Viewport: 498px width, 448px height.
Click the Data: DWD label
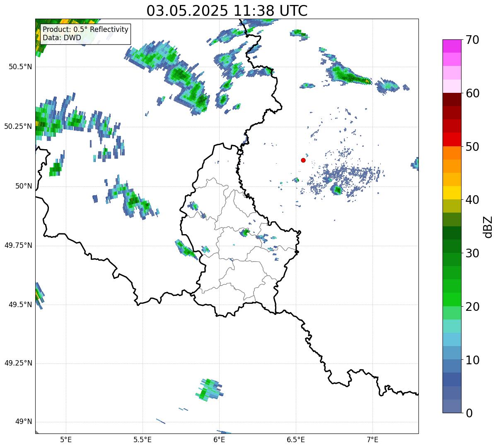(62, 38)
